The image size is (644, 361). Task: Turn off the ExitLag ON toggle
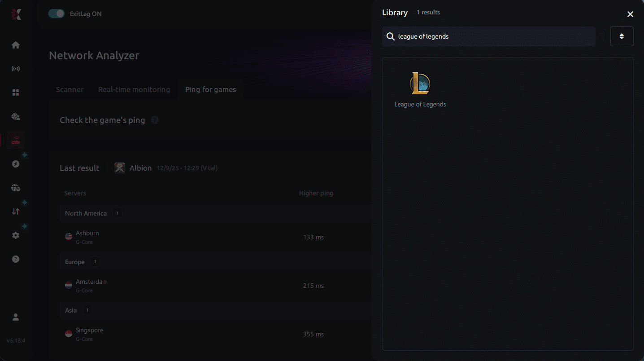click(x=57, y=13)
